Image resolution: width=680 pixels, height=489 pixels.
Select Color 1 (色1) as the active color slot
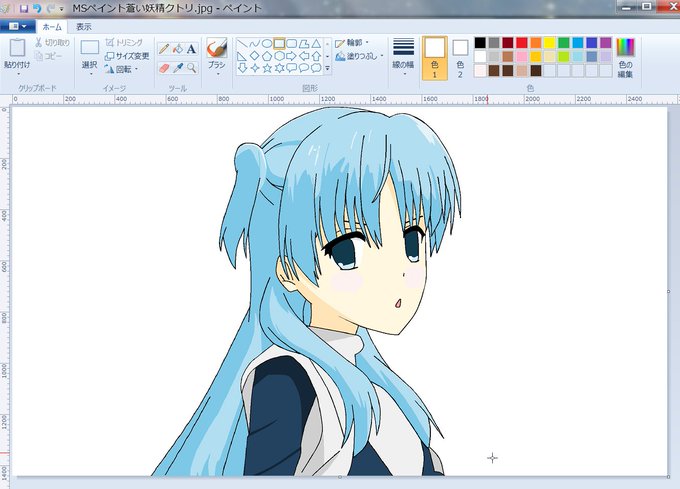[435, 58]
